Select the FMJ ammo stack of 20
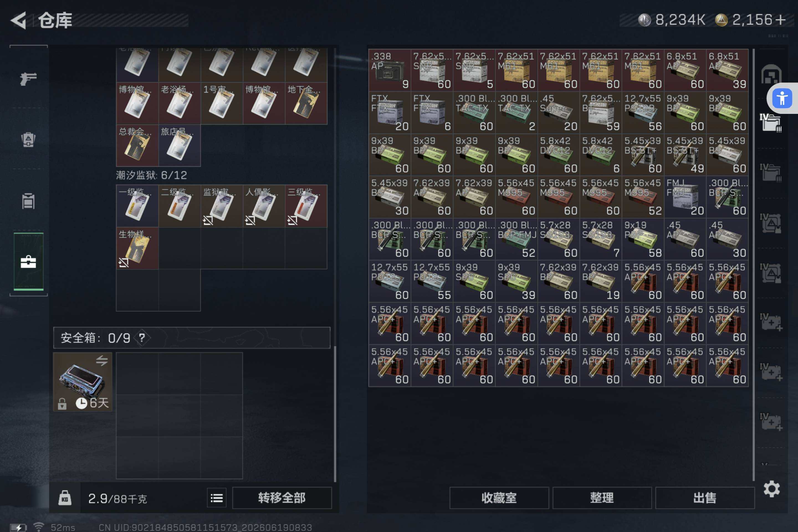 [685, 197]
